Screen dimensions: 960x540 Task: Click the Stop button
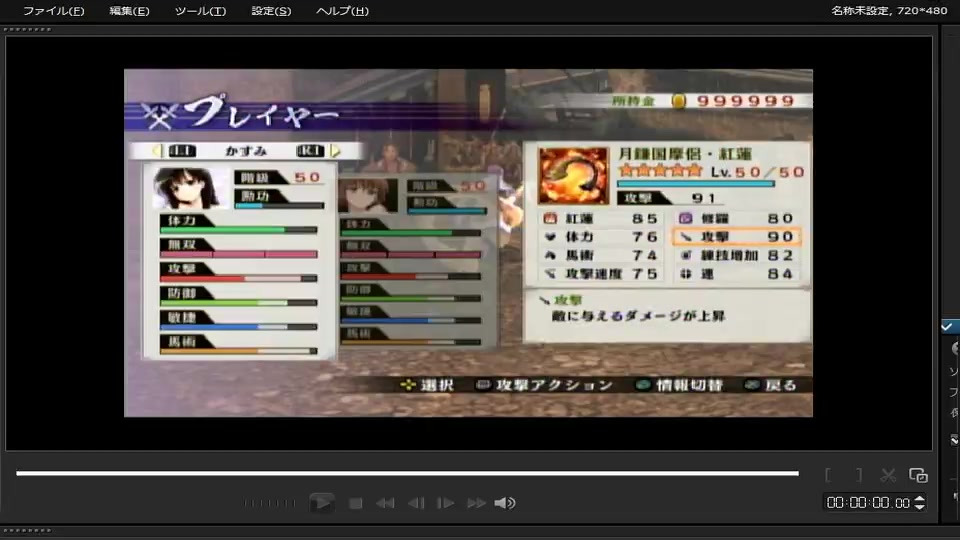[x=356, y=503]
